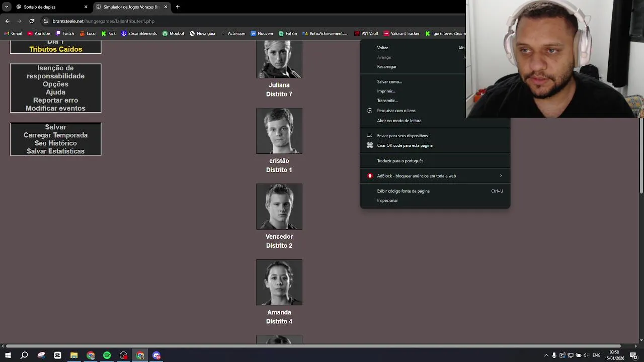Viewport: 644px width, 362px height.
Task: Open the site info icon beside the URL
Action: coord(46,21)
